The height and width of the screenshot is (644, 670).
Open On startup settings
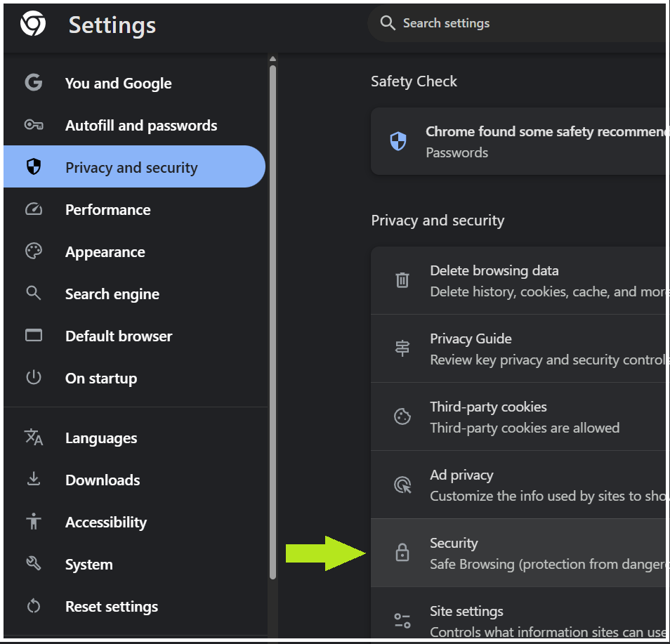point(134,378)
